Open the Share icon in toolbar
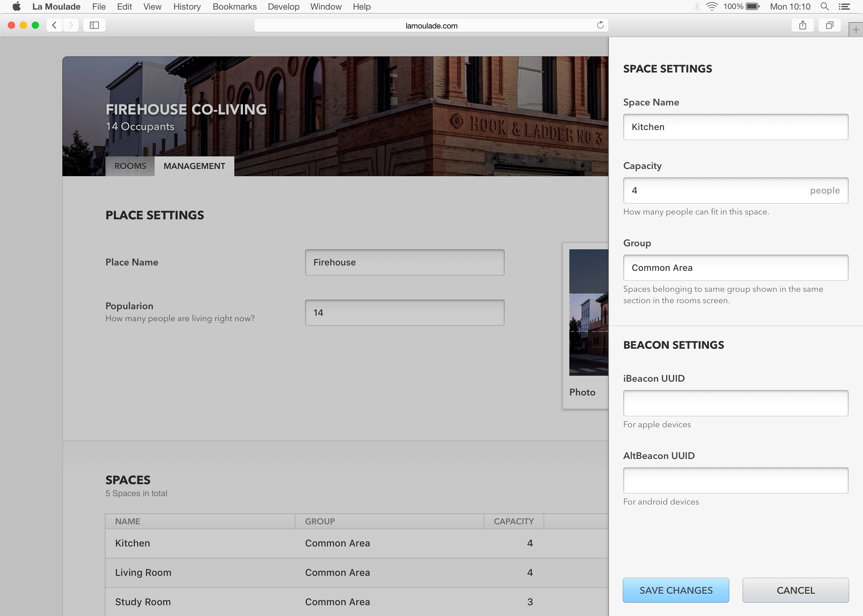This screenshot has width=863, height=616. pos(802,25)
